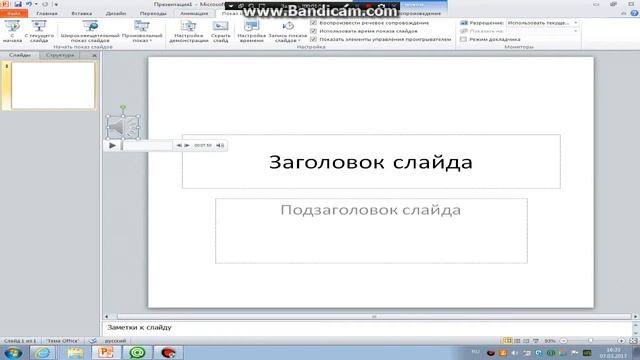This screenshot has width=640, height=360.
Task: Select Слайды tab in left pane
Action: point(20,55)
